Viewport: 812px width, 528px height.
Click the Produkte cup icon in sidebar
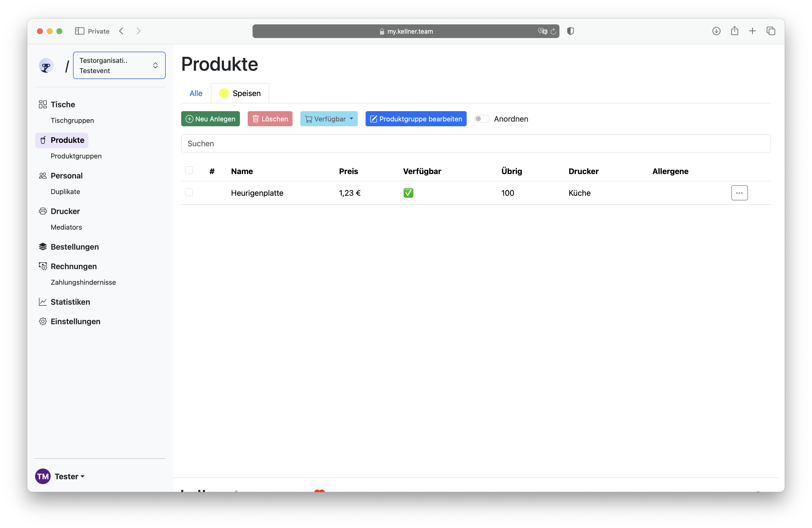point(43,140)
